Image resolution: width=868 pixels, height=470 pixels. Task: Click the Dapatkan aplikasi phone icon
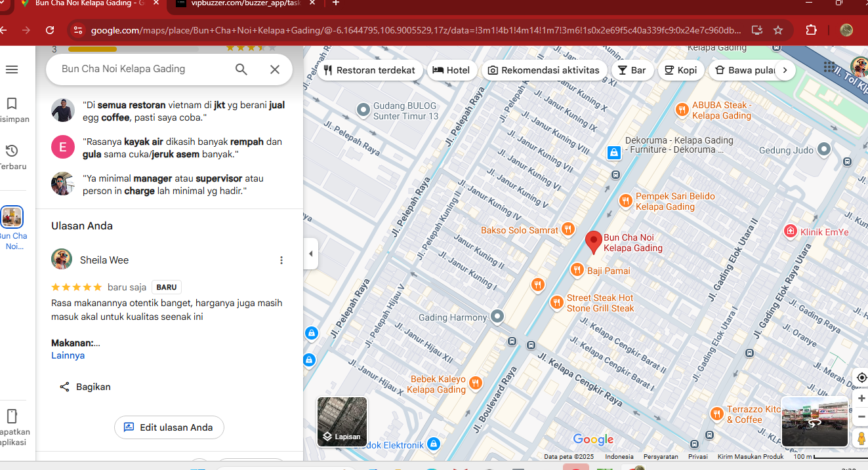[12, 416]
